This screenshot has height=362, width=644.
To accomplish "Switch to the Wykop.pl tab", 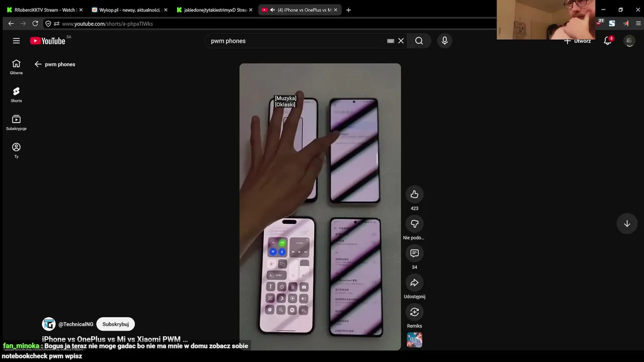I will [x=130, y=10].
